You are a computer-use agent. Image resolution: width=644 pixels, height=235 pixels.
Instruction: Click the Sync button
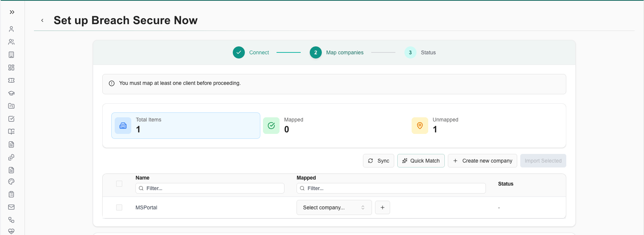(x=378, y=161)
